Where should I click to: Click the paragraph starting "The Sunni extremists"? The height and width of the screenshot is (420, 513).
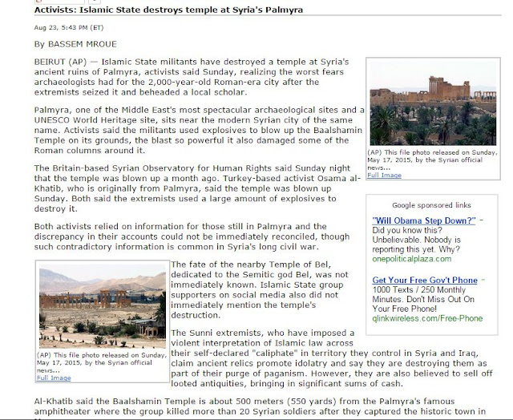[332, 358]
